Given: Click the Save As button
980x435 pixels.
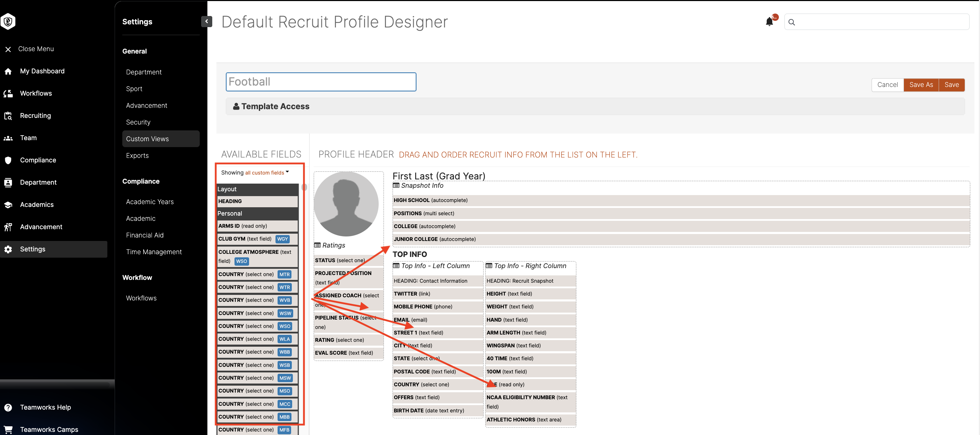Looking at the screenshot, I should tap(921, 84).
